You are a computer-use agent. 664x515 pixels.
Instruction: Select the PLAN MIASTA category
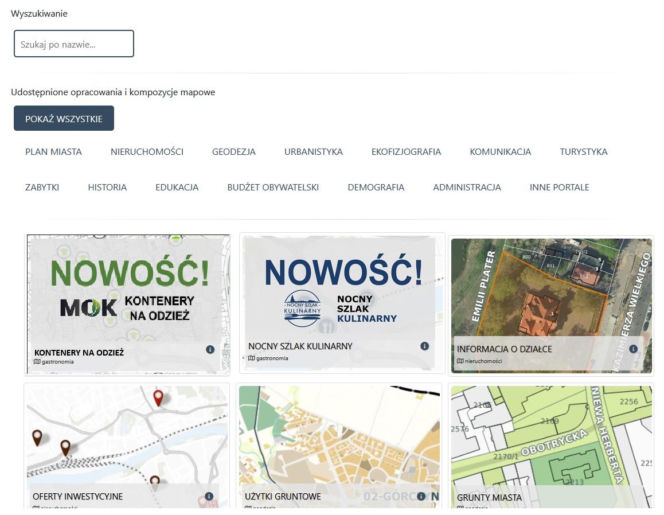point(53,152)
